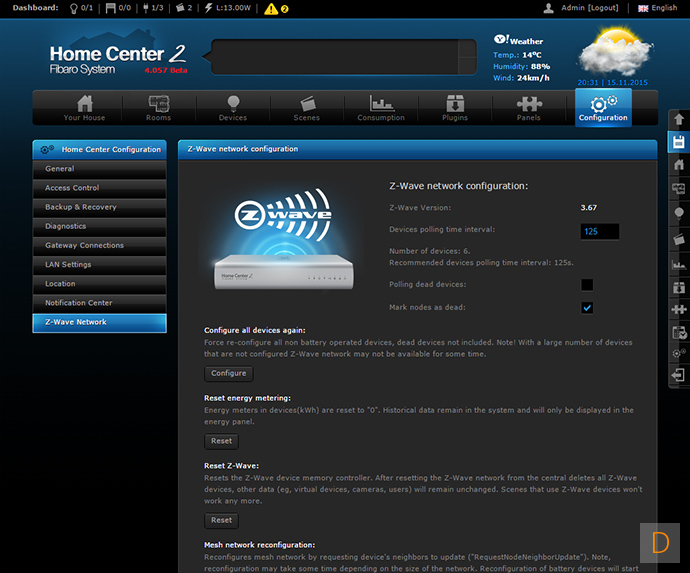This screenshot has width=690, height=573.
Task: Click the Admin user icon
Action: [x=548, y=8]
